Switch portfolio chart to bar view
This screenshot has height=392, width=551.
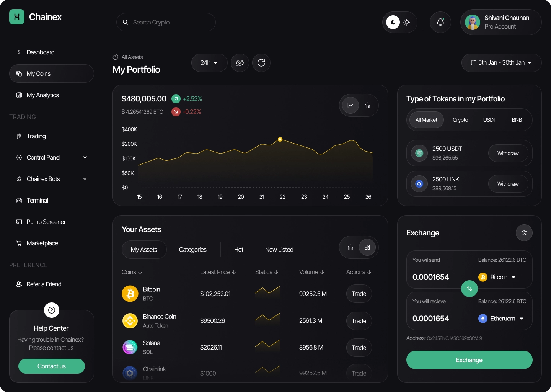click(x=367, y=105)
